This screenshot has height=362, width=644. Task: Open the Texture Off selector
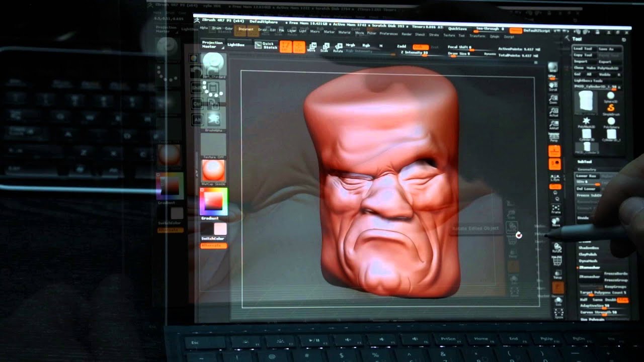(214, 146)
